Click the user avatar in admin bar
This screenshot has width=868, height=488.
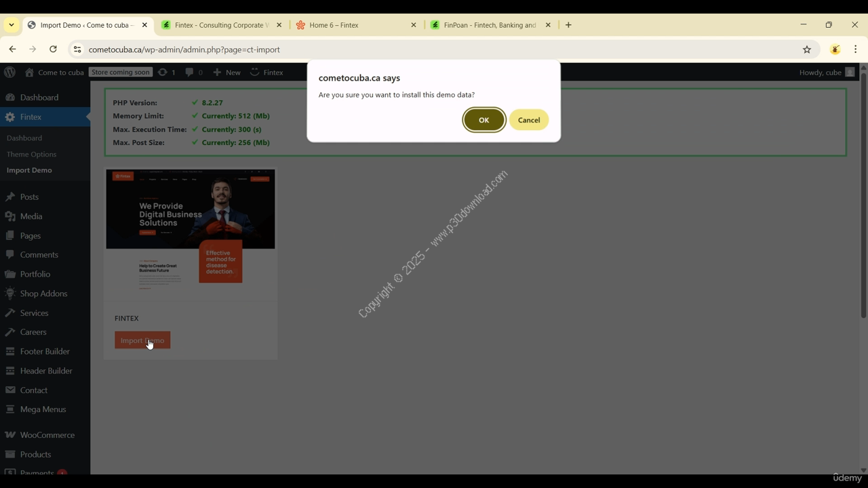(850, 72)
